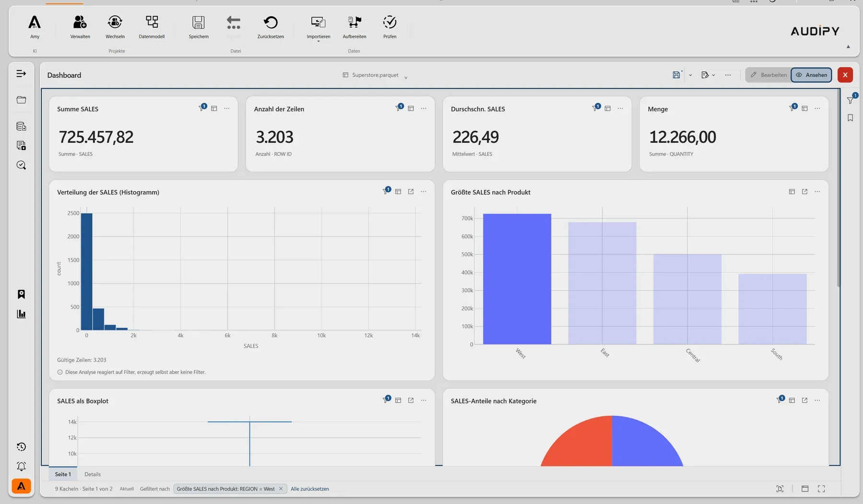The image size is (863, 504).
Task: Click Alle zurücksetzen link
Action: click(x=310, y=489)
